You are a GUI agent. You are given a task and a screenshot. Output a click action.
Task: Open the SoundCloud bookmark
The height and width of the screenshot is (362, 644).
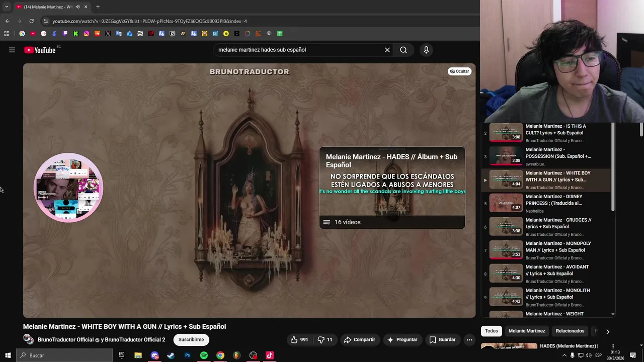(x=97, y=34)
